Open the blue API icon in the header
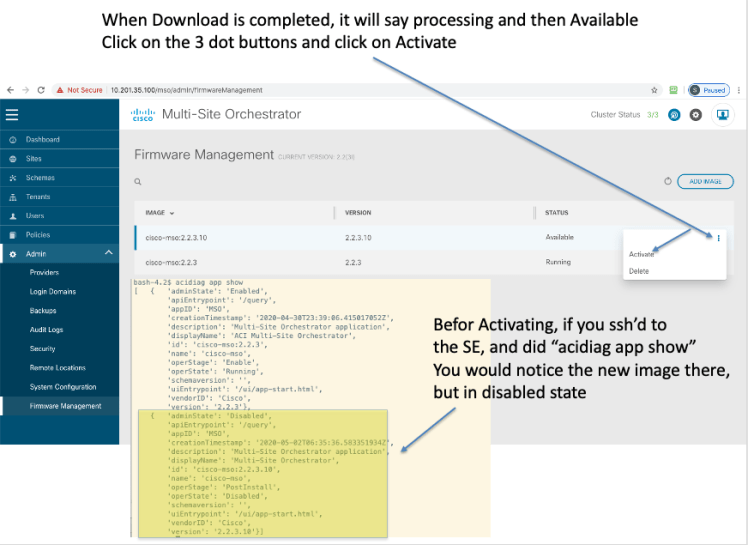748x545 pixels. tap(674, 115)
